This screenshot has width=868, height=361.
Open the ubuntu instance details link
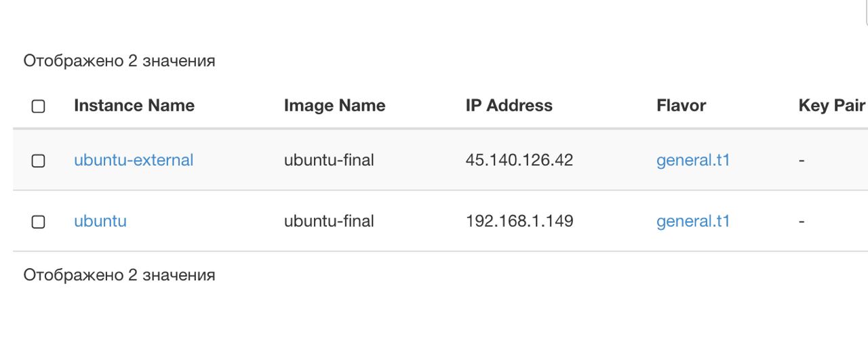(100, 221)
